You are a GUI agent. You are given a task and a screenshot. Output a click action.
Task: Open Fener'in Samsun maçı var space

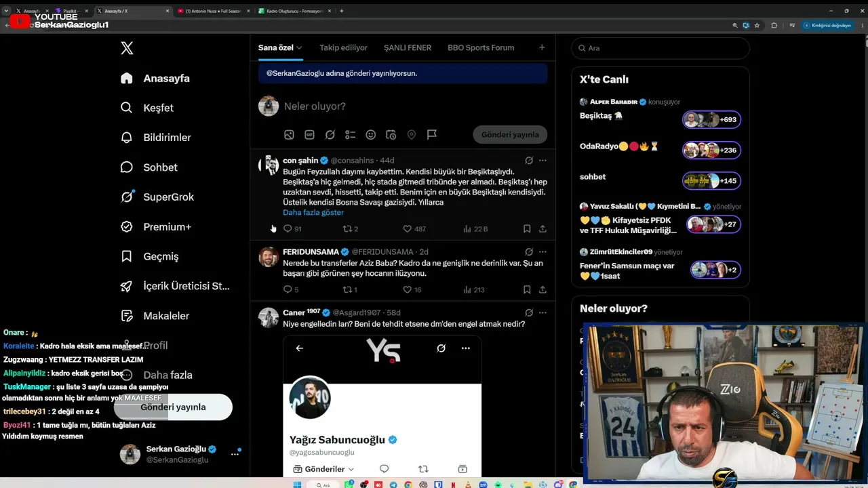715,270
